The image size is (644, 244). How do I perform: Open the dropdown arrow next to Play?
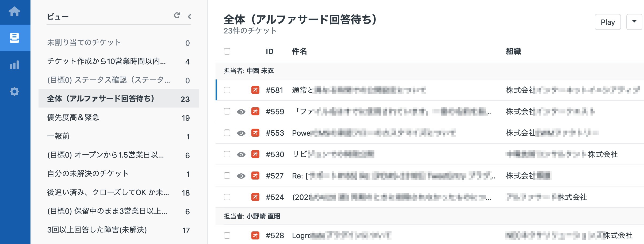coord(634,22)
